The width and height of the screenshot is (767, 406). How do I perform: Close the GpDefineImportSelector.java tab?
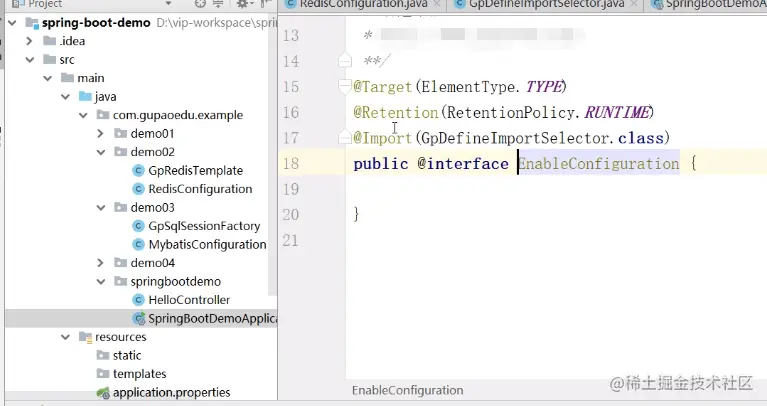click(634, 4)
